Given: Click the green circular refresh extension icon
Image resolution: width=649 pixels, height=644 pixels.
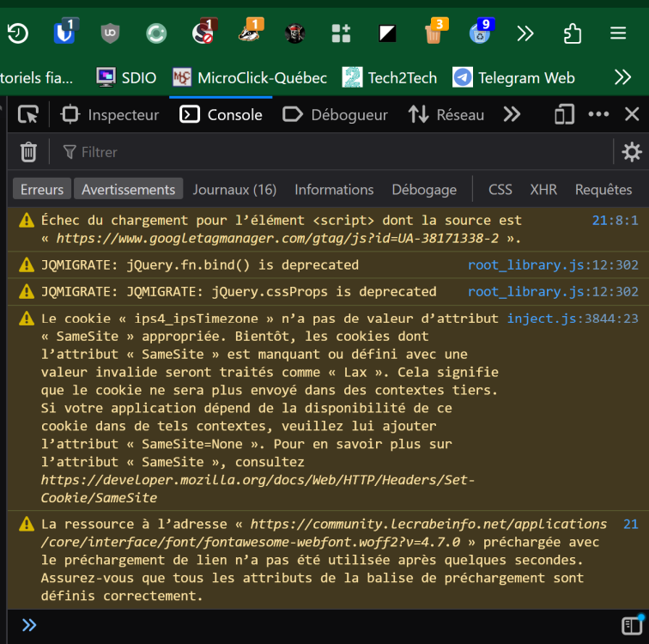Looking at the screenshot, I should 156,33.
